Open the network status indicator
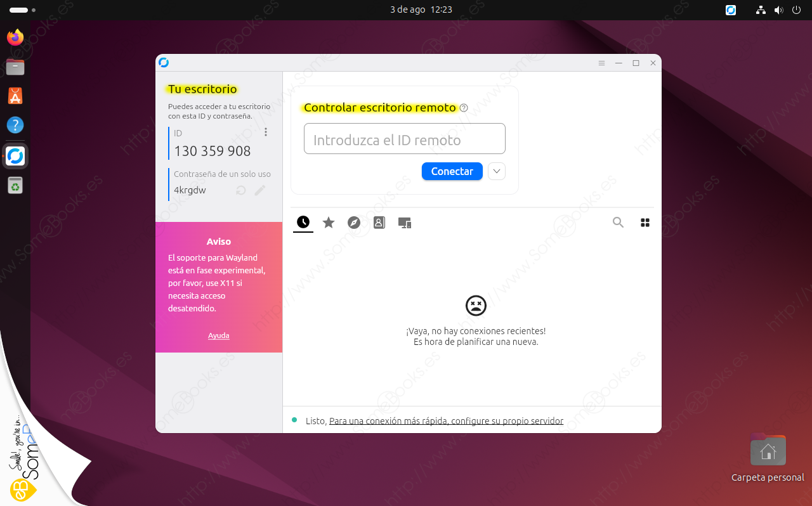The image size is (812, 506). (x=762, y=10)
